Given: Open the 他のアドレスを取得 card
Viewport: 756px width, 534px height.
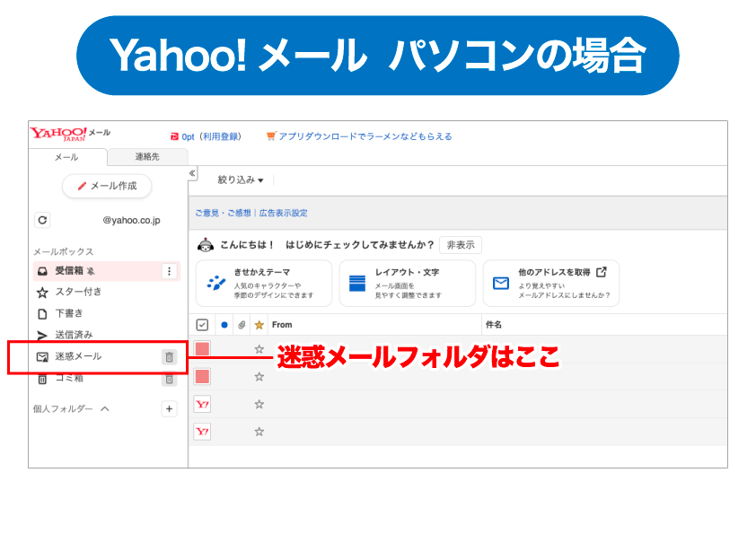Looking at the screenshot, I should tap(551, 284).
